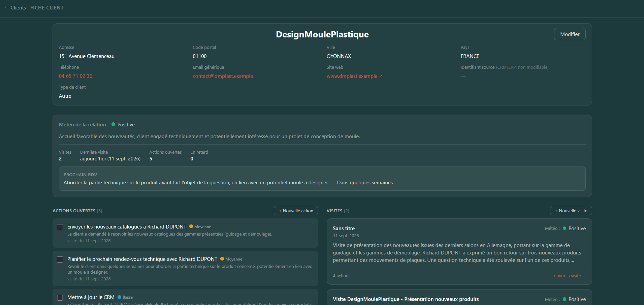Screen dimensions: 644x305
Task: Open the Visite DesignMoulePlastique - Présentation nouveaux produits card
Action: pos(459,298)
